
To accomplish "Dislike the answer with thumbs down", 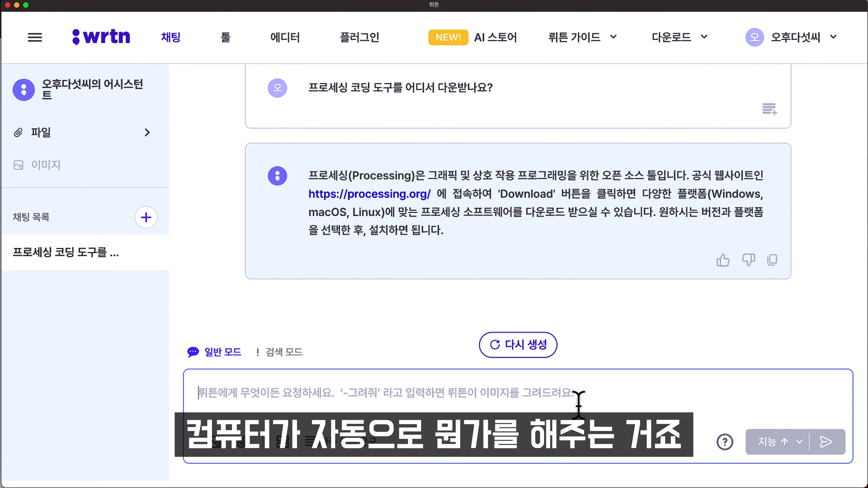I will click(749, 260).
